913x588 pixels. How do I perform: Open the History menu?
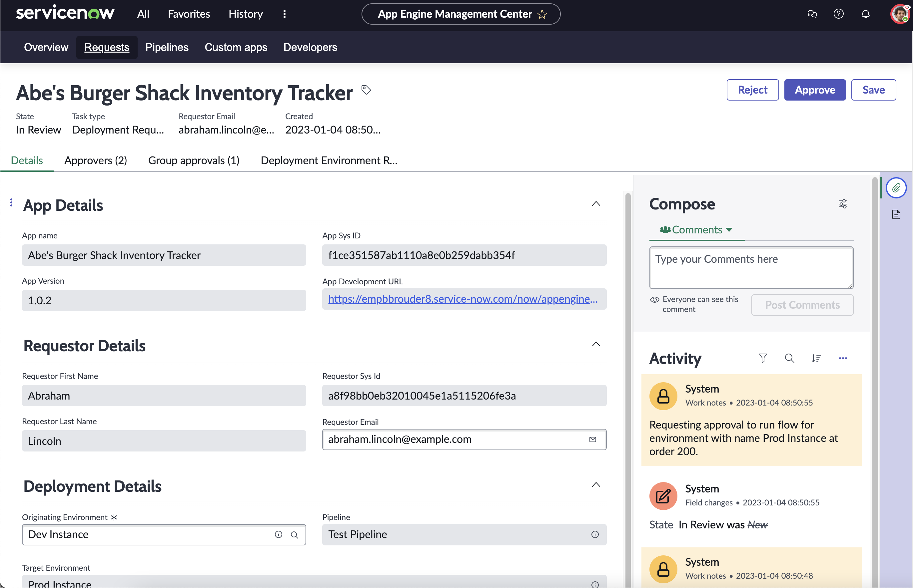246,14
